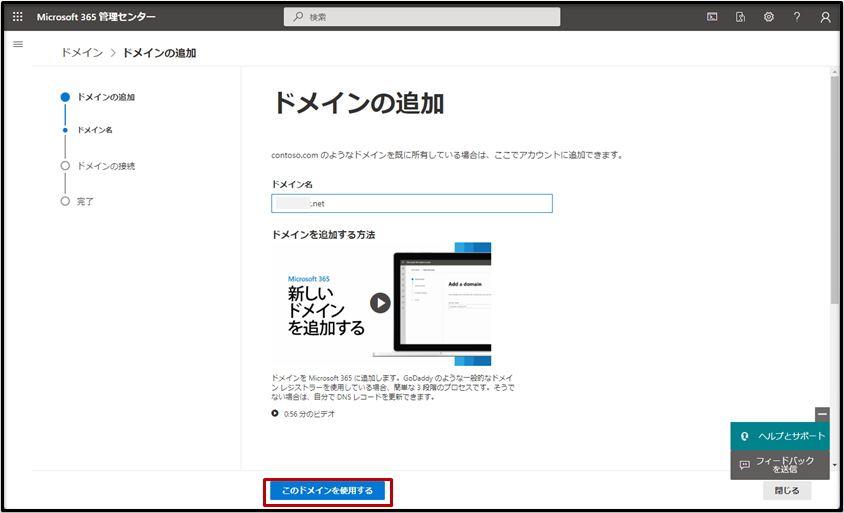The width and height of the screenshot is (844, 513).
Task: Click the 0:56 分のビデオ text
Action: tap(309, 414)
